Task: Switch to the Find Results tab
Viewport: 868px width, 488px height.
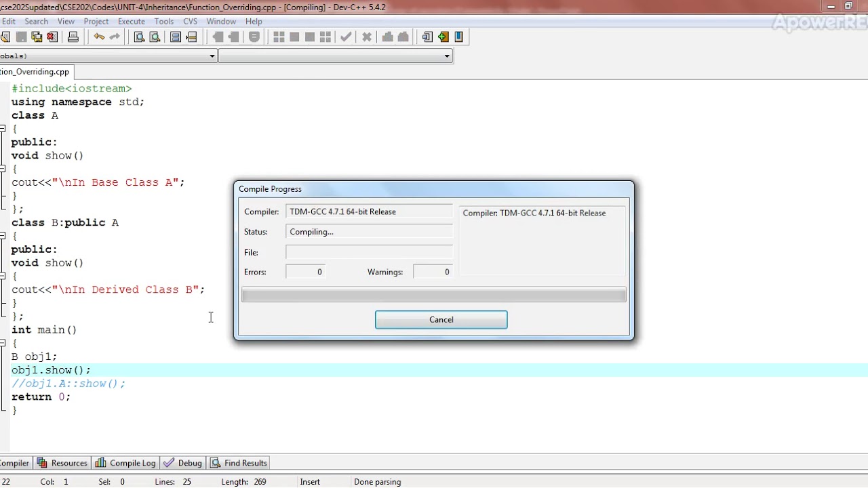Action: pos(239,463)
